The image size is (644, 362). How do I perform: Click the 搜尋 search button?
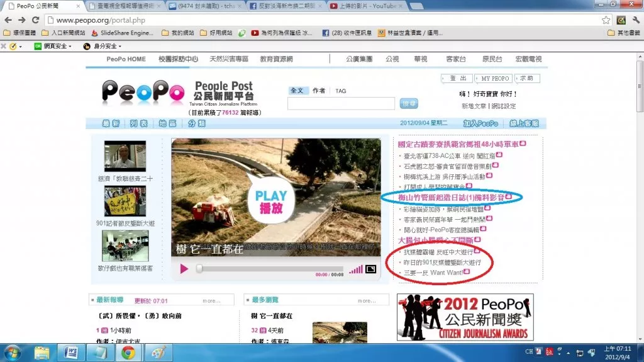(x=409, y=104)
